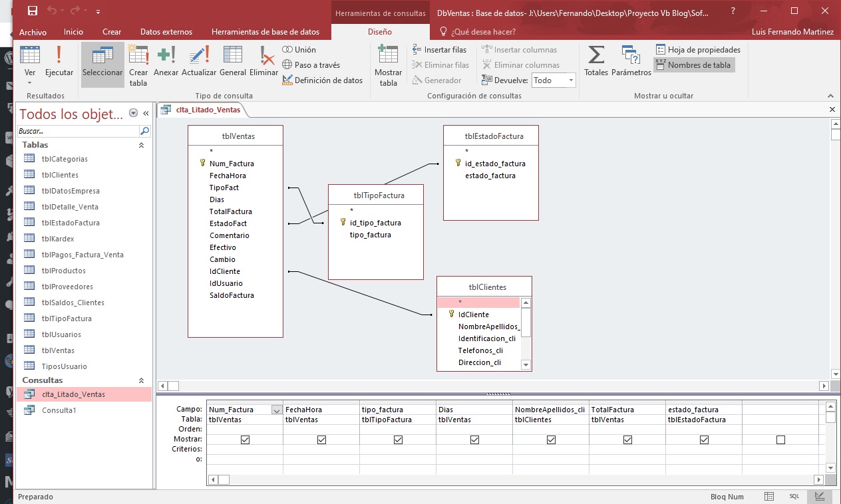
Task: Click the Definición de datos button
Action: pos(323,80)
